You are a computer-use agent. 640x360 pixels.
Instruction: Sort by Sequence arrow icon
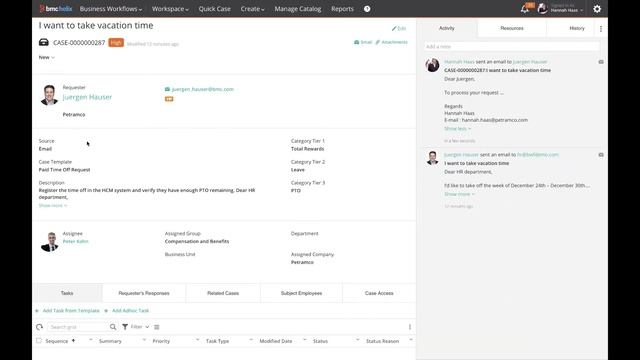coord(73,340)
